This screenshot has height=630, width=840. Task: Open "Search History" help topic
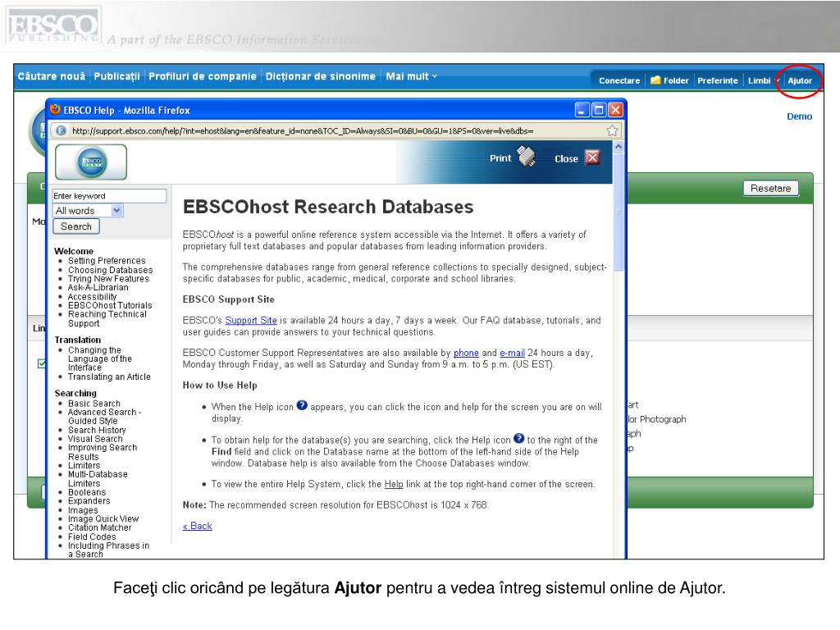coord(97,430)
